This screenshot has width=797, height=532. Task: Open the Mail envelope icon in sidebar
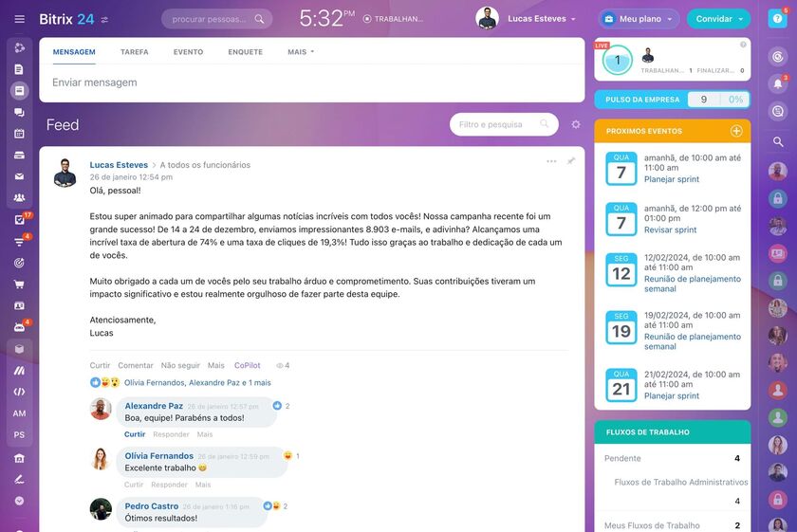coord(19,176)
